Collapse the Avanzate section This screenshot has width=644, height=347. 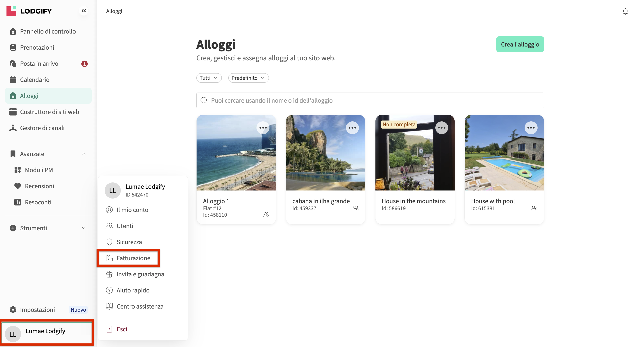(83, 154)
